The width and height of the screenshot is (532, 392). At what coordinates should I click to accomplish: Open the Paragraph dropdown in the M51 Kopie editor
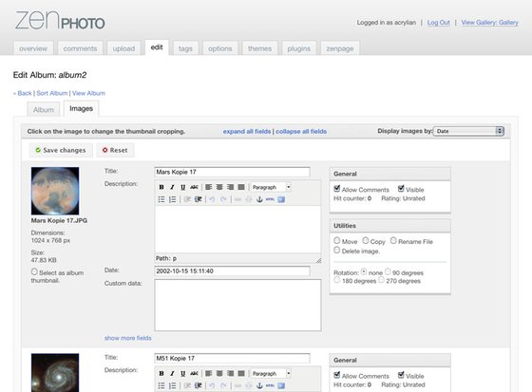271,373
